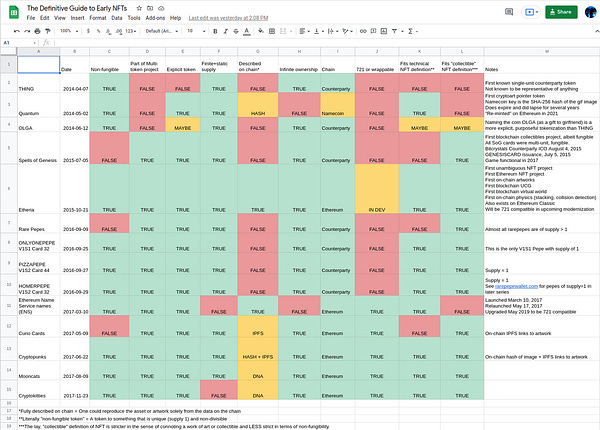Open the font size dropdown
600x430 pixels.
click(196, 31)
